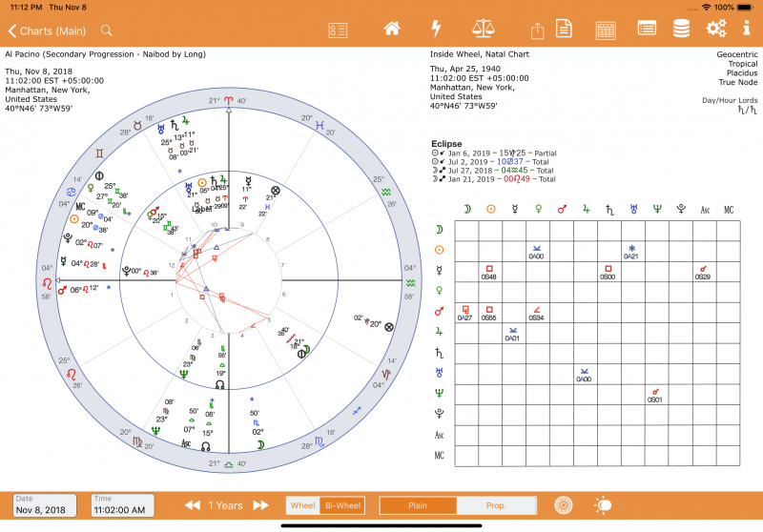Go back to Charts (Main)
Screen dimensions: 763x532
[47, 31]
